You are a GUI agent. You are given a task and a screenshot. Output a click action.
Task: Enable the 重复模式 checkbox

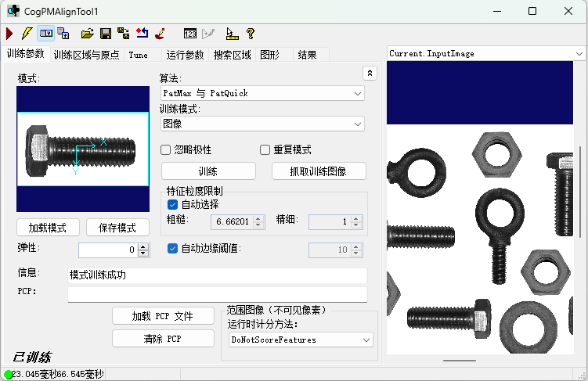[265, 150]
